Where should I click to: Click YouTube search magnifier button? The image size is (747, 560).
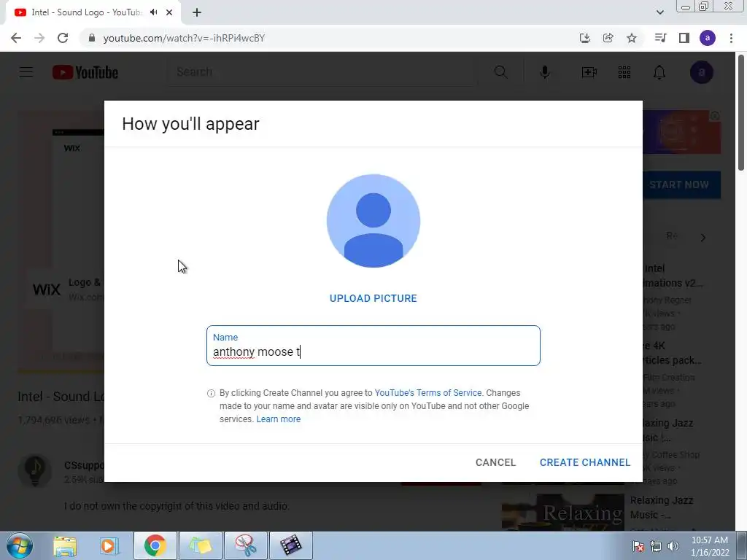[x=500, y=72]
